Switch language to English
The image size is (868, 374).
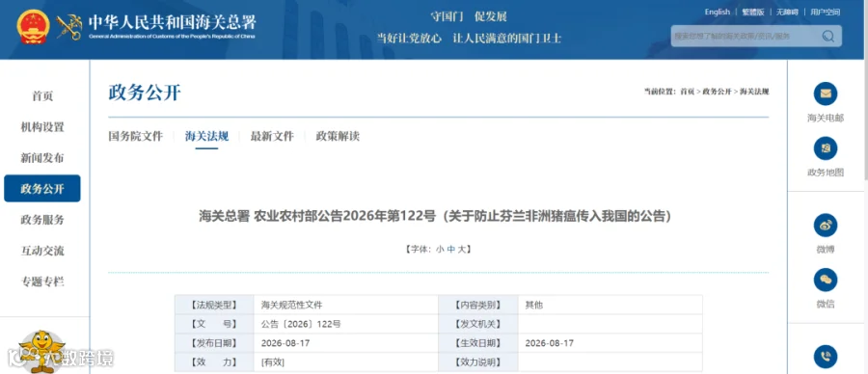(717, 13)
